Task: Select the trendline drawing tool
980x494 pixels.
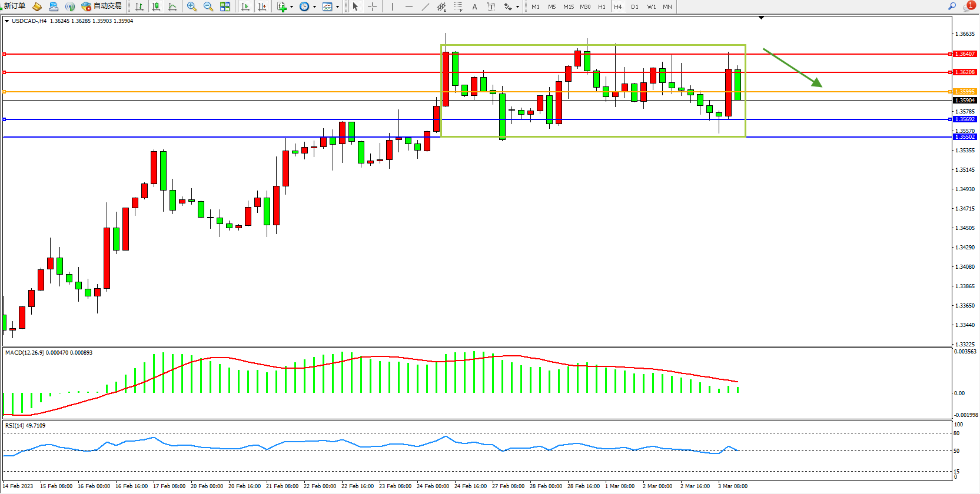Action: [x=426, y=6]
